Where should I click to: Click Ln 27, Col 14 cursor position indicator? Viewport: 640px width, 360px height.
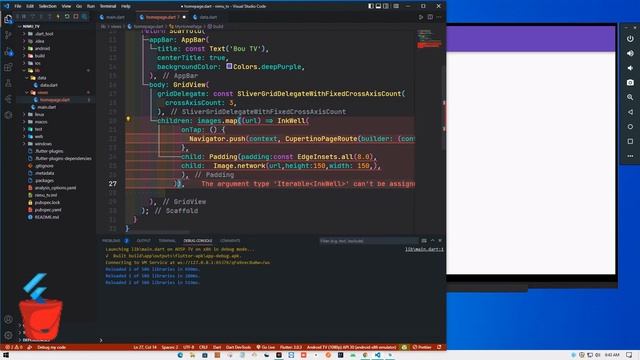click(x=145, y=347)
